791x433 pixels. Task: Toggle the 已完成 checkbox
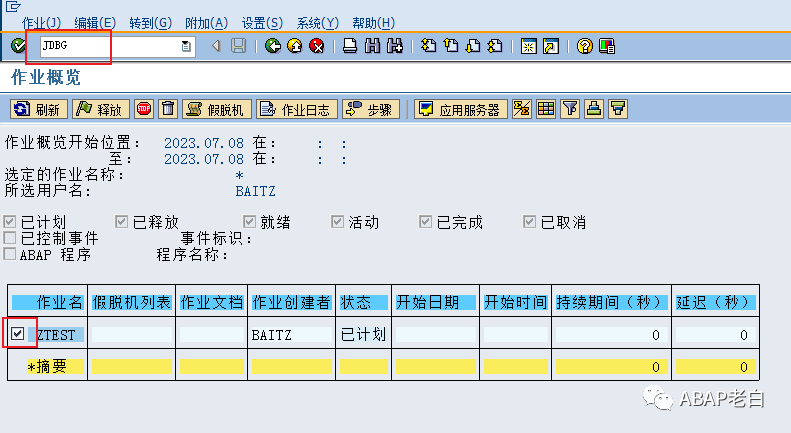pyautogui.click(x=426, y=222)
